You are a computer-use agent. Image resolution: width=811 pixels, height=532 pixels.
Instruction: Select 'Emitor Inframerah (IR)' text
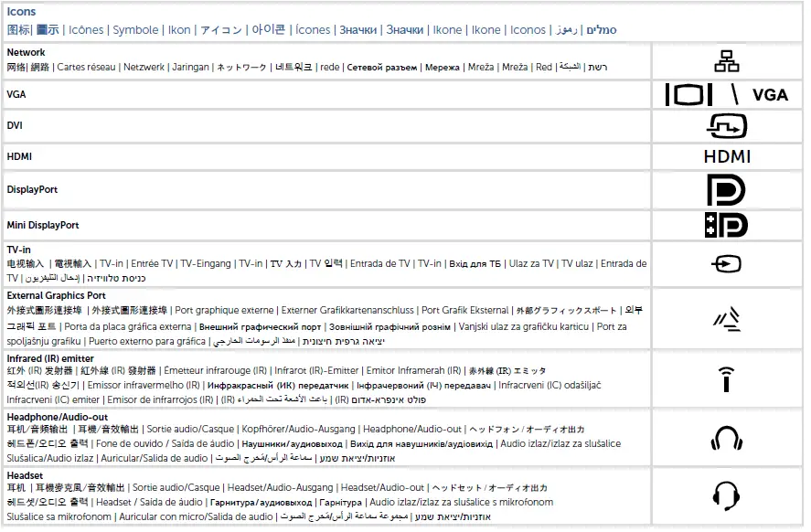(416, 373)
